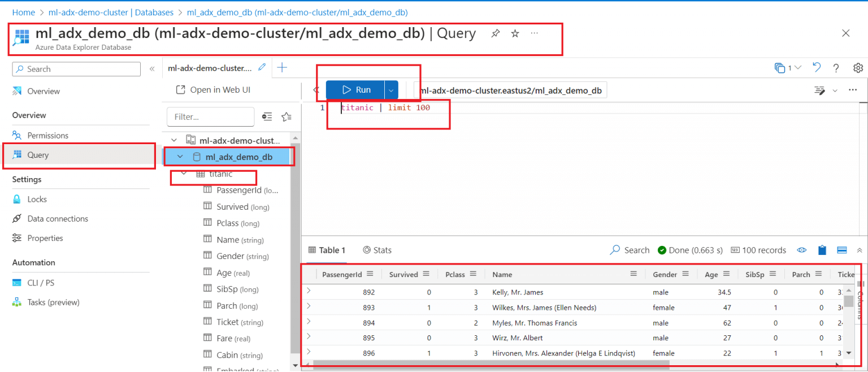This screenshot has width=868, height=372.
Task: Rename the query tab with the pencil icon
Action: coord(262,67)
